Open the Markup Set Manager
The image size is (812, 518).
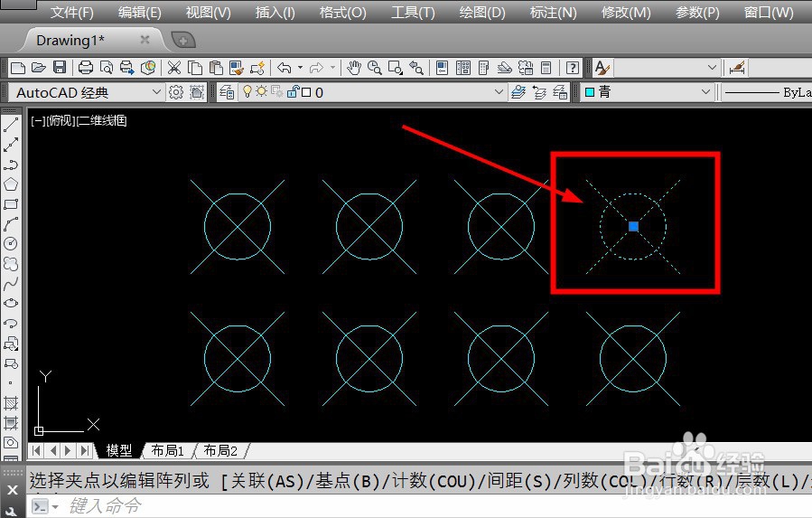pos(526,68)
